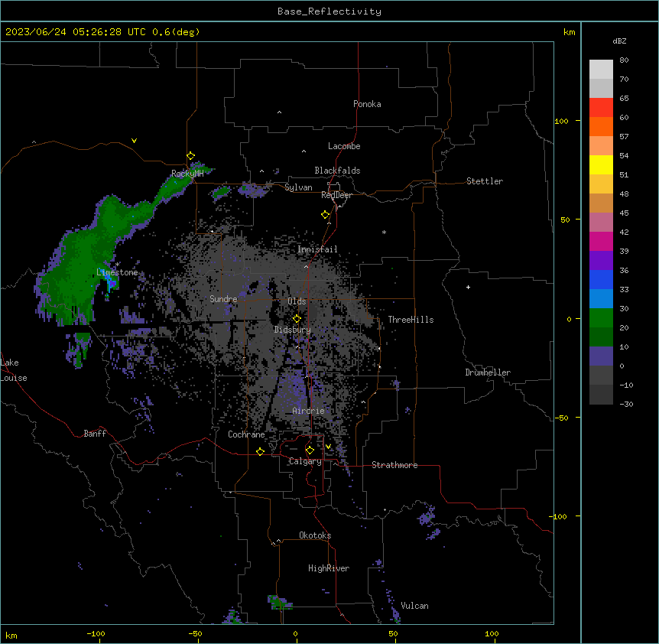Image resolution: width=659 pixels, height=644 pixels.
Task: Click the Sylvan map label
Action: pos(298,187)
